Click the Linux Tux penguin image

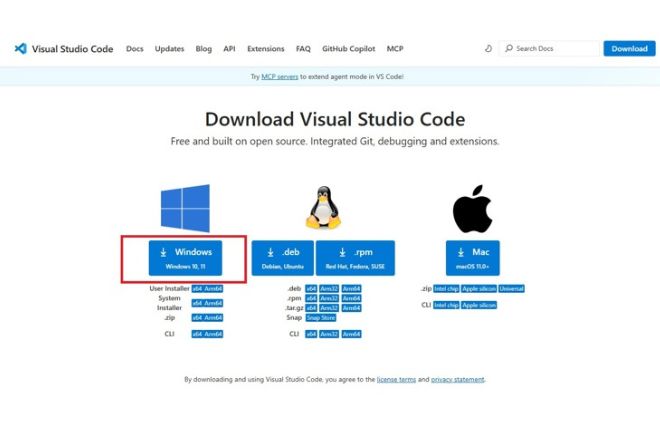pos(323,207)
